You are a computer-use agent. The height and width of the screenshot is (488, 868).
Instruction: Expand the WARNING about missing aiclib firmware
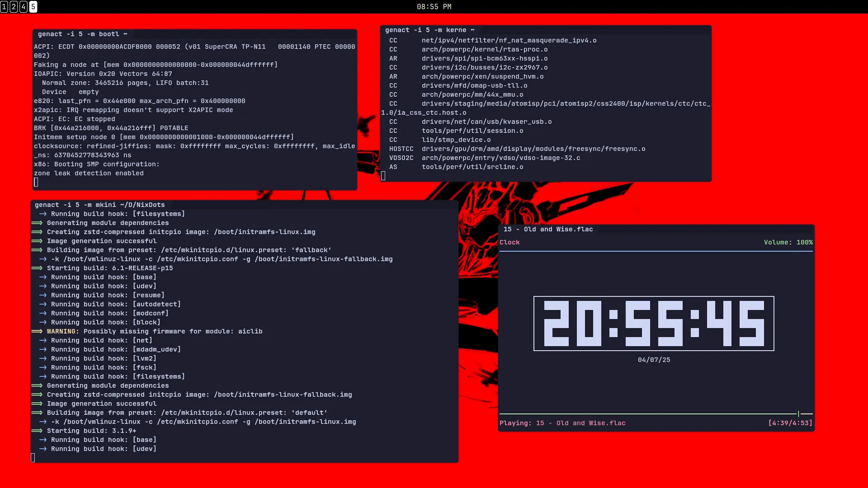coord(154,331)
